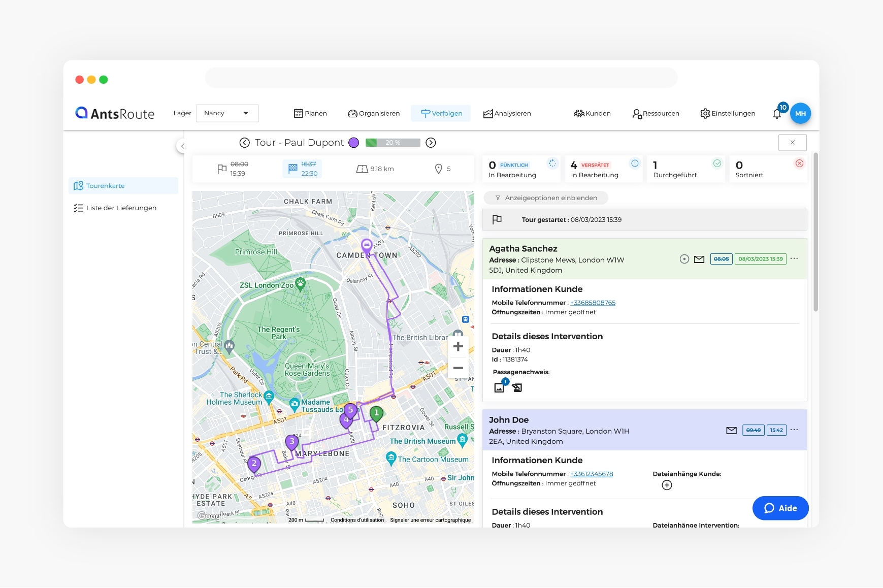The width and height of the screenshot is (883, 588).
Task: Filter by Verspätet In Bearbeitung card
Action: [604, 169]
